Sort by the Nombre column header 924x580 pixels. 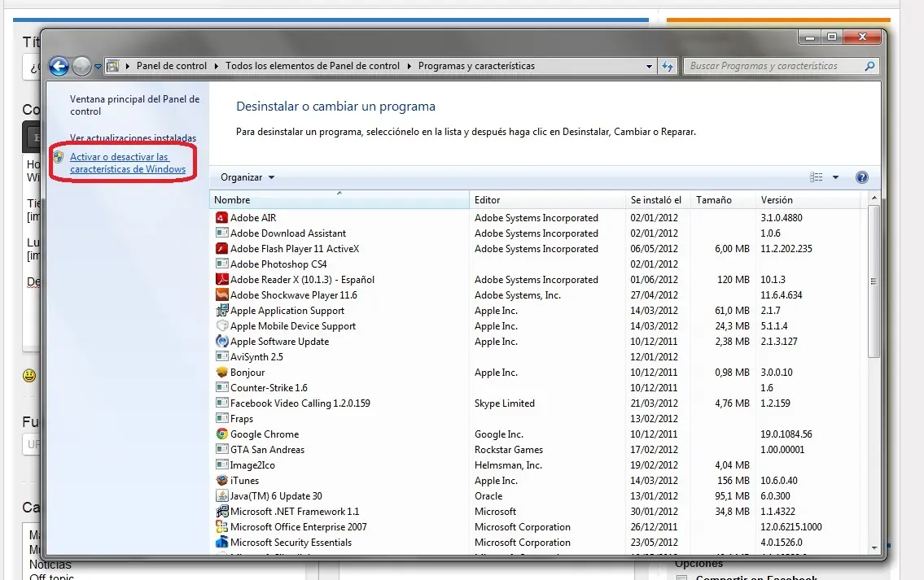coord(339,200)
